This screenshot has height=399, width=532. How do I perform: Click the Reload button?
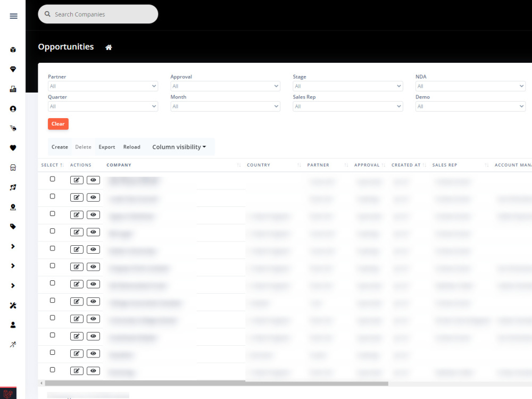tap(131, 147)
